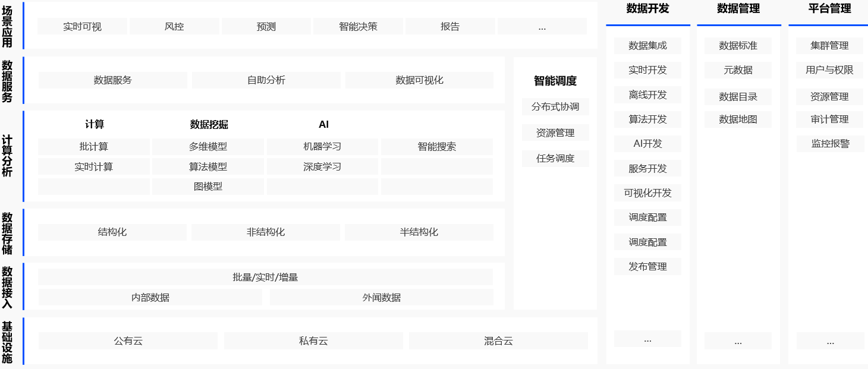868x369 pixels.
Task: Open the 数据可视化 block
Action: [x=419, y=80]
